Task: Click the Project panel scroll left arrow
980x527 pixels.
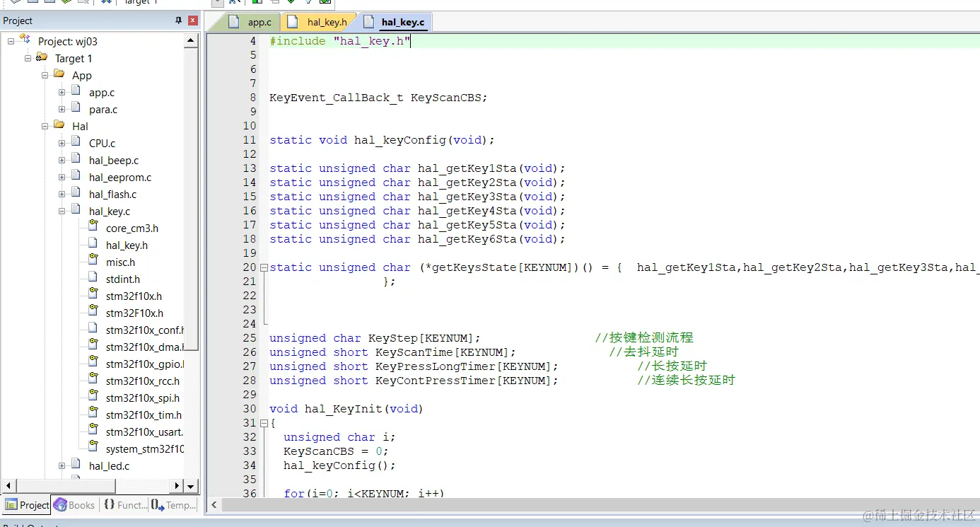Action: pos(8,486)
